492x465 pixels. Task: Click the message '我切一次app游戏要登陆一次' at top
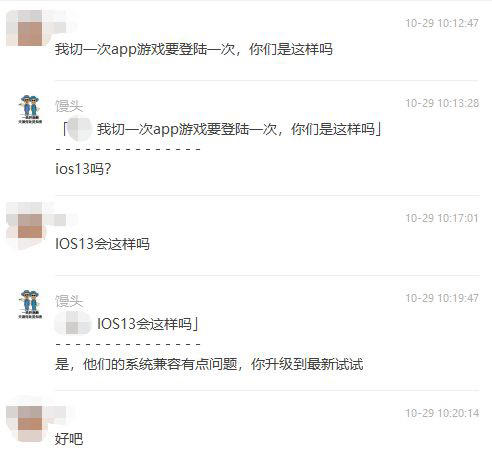click(145, 49)
